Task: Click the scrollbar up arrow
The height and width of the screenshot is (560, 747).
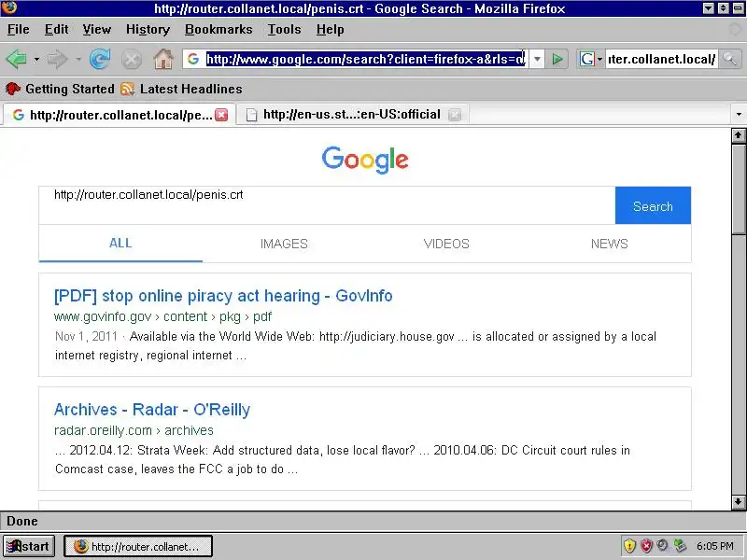Action: pos(739,135)
